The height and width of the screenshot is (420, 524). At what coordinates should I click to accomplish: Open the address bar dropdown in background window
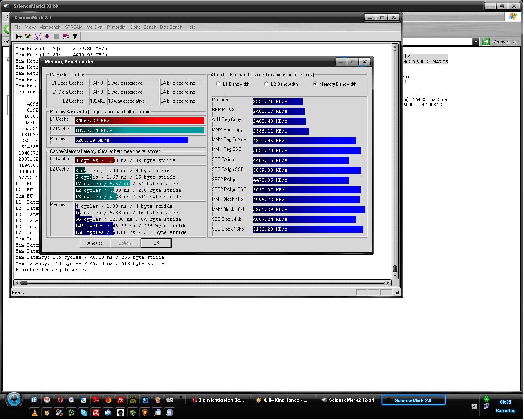[475, 42]
